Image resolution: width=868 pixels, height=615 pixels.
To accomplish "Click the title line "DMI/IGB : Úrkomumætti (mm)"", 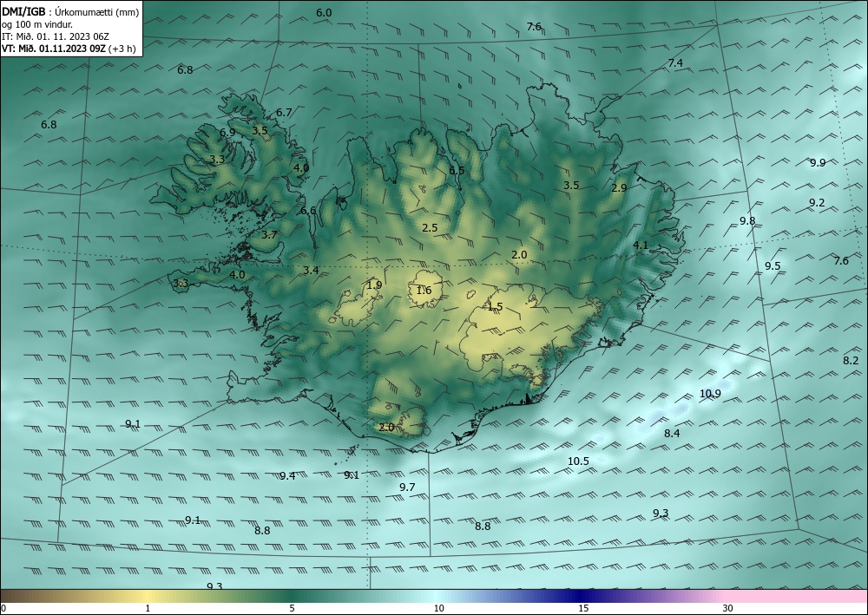I will pyautogui.click(x=71, y=11).
